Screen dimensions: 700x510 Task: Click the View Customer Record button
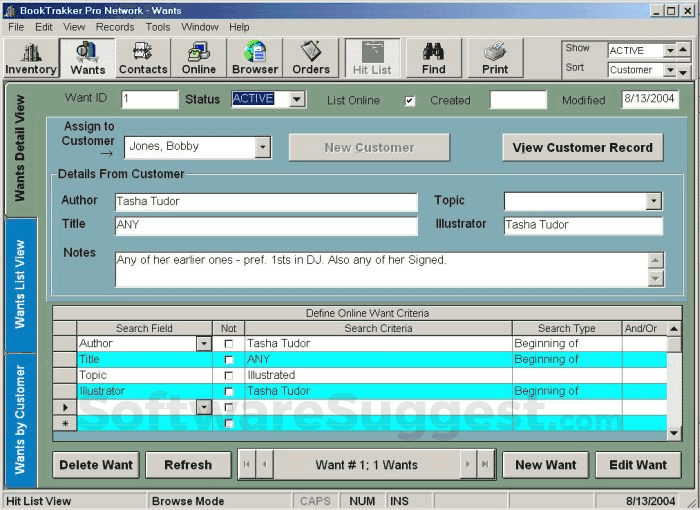pos(582,147)
